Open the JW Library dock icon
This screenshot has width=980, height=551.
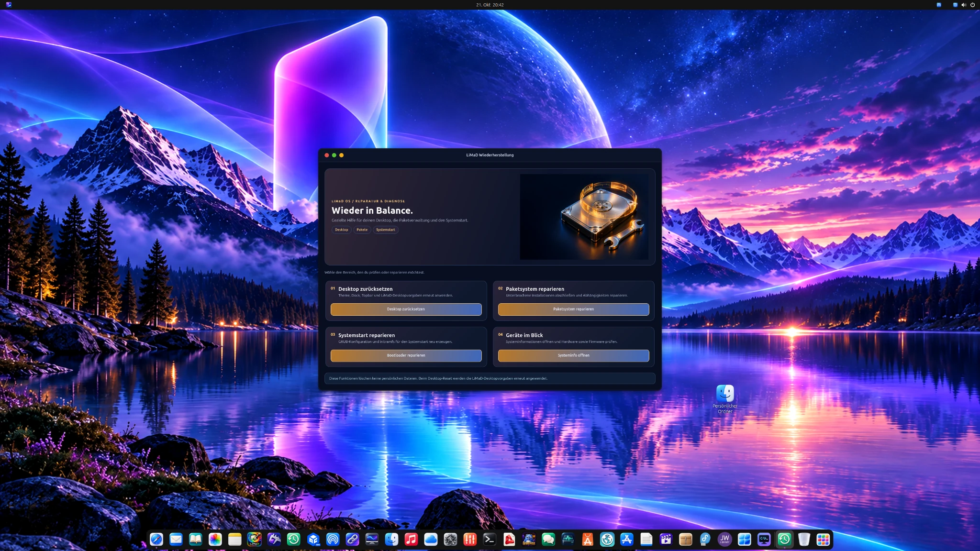click(725, 540)
